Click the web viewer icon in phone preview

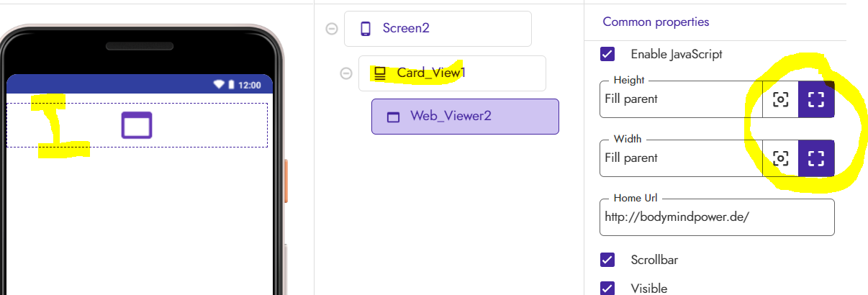[137, 125]
